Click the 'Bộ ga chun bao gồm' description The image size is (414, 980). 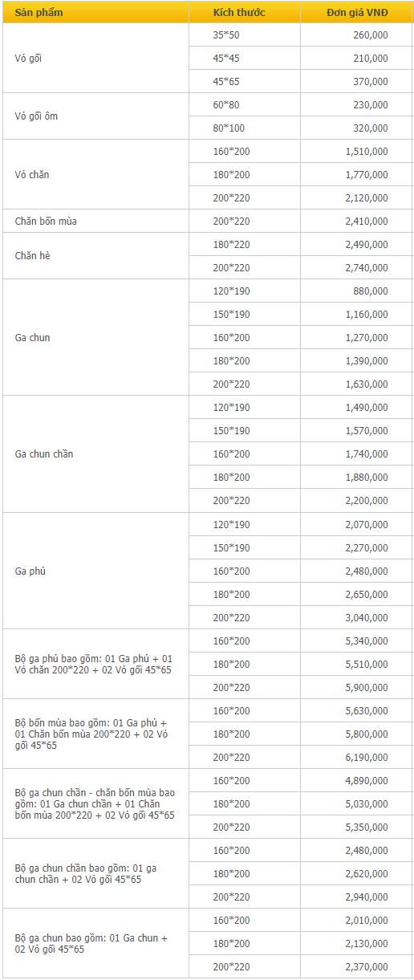[x=91, y=943]
